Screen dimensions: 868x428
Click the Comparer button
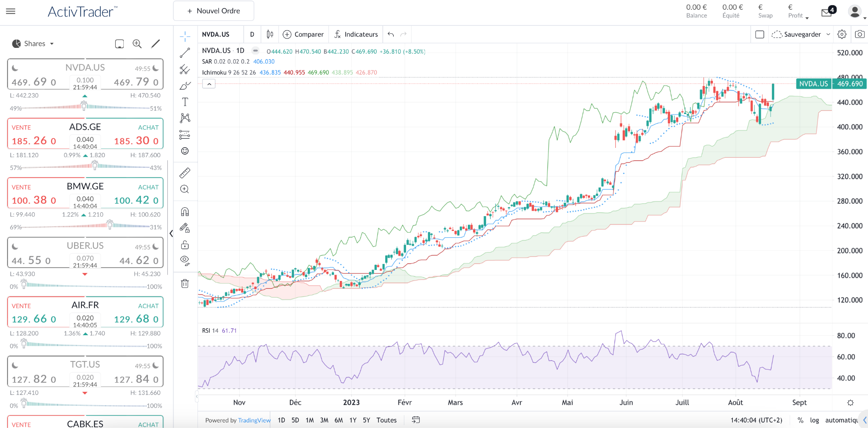303,34
